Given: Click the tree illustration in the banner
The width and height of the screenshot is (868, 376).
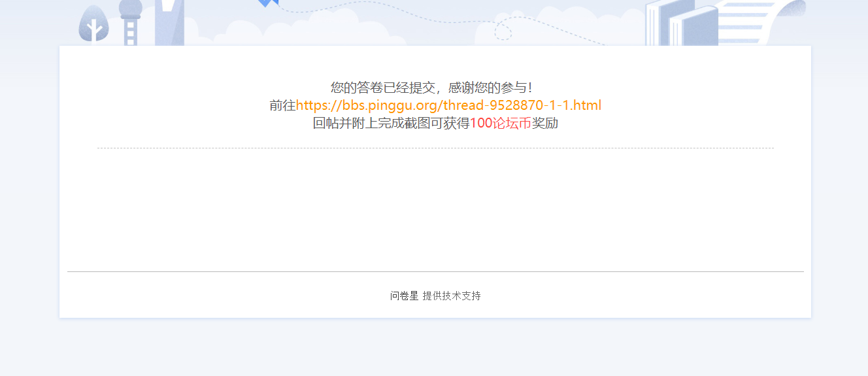Looking at the screenshot, I should point(93,24).
